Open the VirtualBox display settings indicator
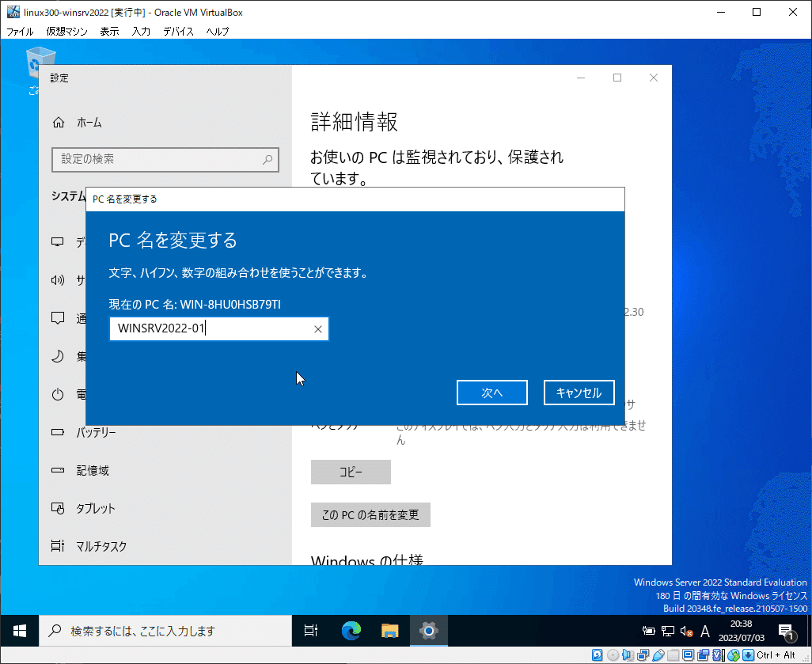The width and height of the screenshot is (812, 664). pyautogui.click(x=689, y=655)
